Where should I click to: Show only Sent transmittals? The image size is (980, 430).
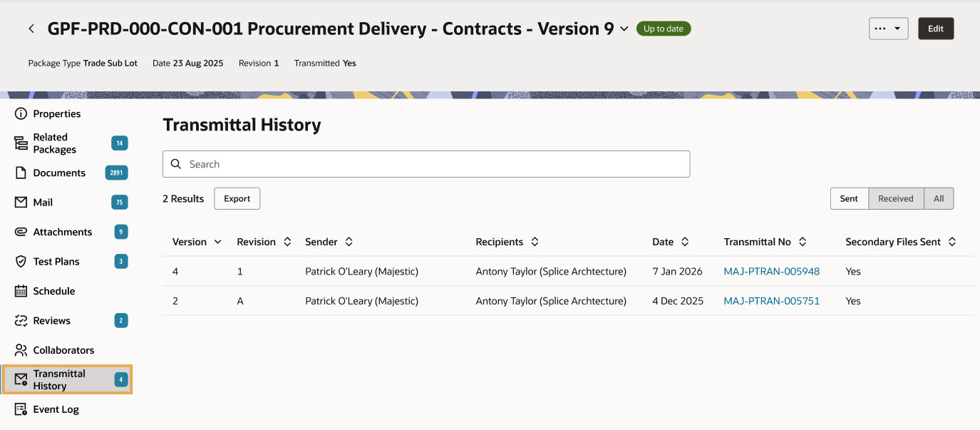coord(849,199)
